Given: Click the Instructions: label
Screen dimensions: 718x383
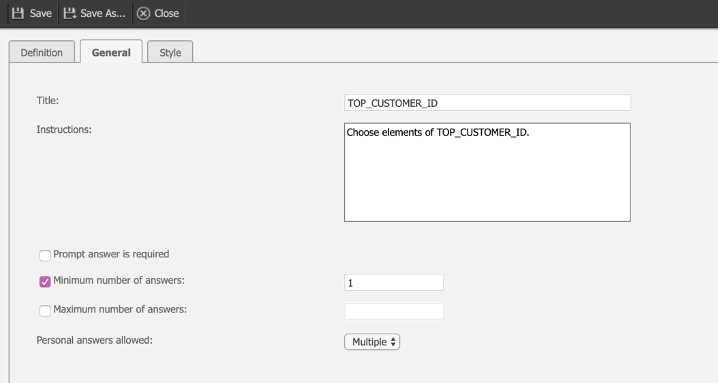Looking at the screenshot, I should [x=64, y=130].
